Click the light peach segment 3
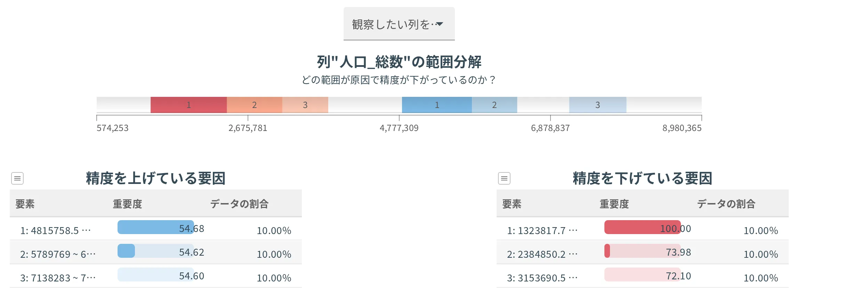The width and height of the screenshot is (868, 294). [x=305, y=105]
